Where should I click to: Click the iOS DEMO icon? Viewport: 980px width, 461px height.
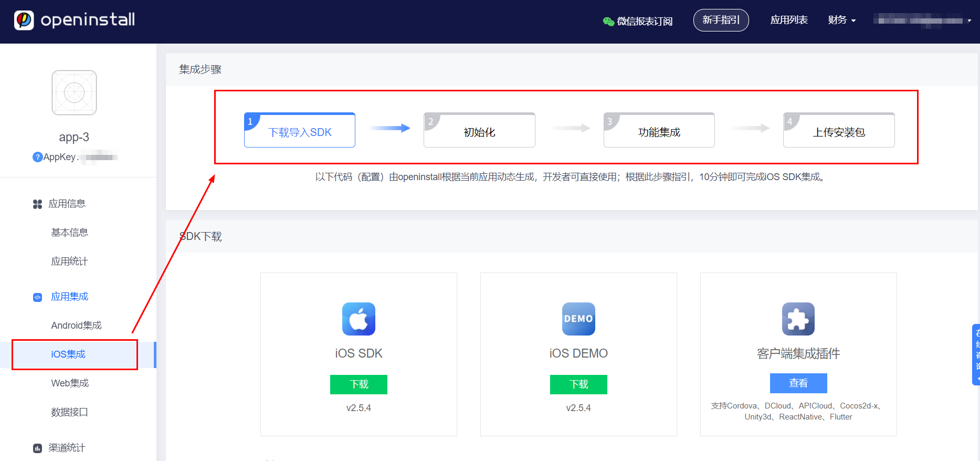578,319
